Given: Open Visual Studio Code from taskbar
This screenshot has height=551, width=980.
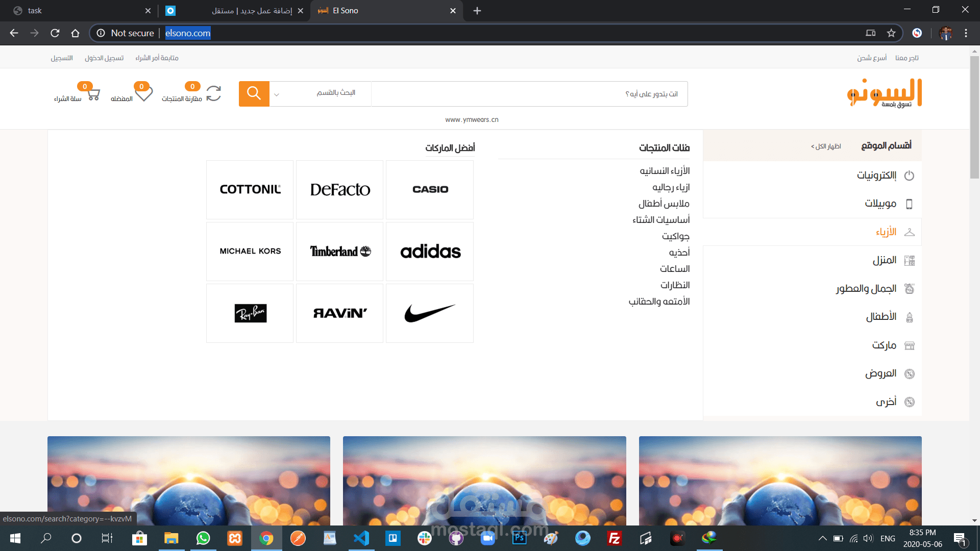Looking at the screenshot, I should 361,538.
